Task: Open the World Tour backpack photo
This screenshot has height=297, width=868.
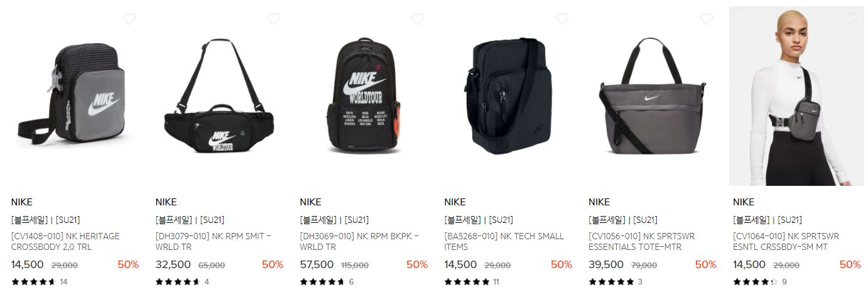Action: [x=364, y=96]
